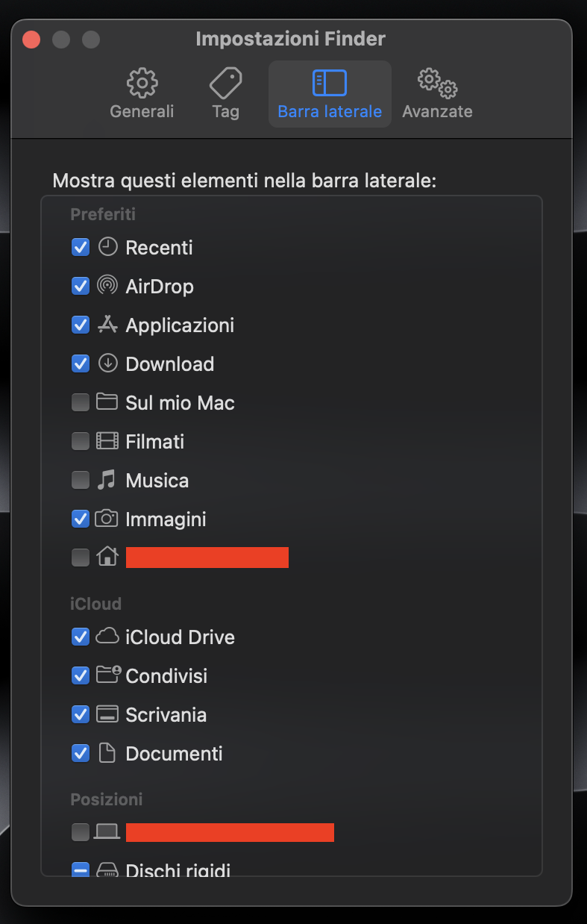The image size is (587, 924).
Task: Enable the Filmati checkbox
Action: point(80,441)
